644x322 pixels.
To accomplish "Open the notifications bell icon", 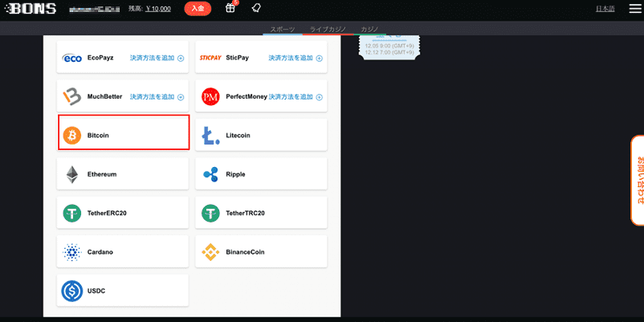I will click(256, 8).
